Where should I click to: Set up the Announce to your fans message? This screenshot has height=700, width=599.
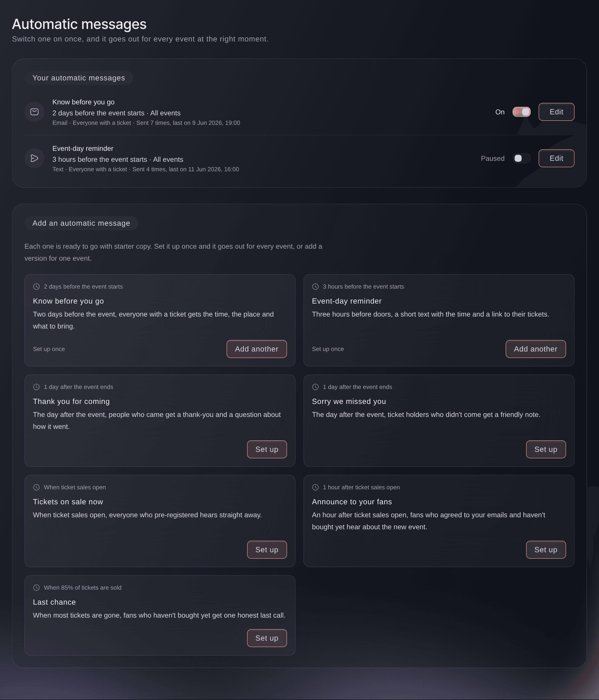coord(546,550)
